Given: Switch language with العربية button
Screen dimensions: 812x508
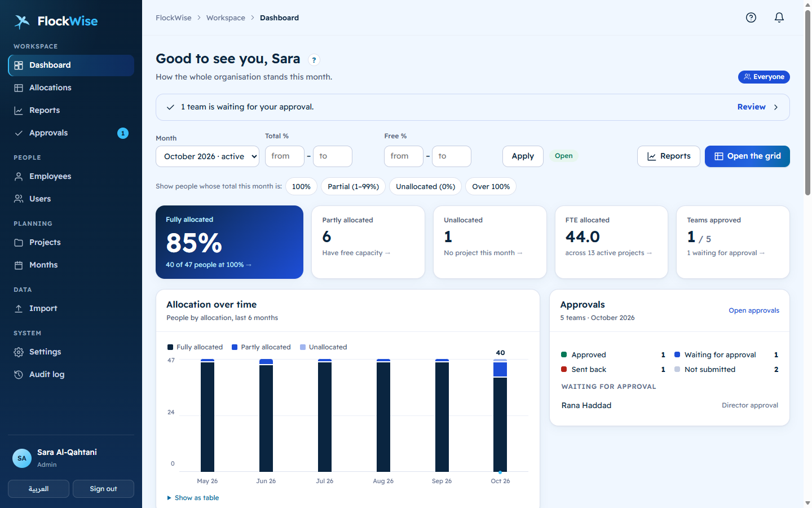Looking at the screenshot, I should pyautogui.click(x=38, y=489).
